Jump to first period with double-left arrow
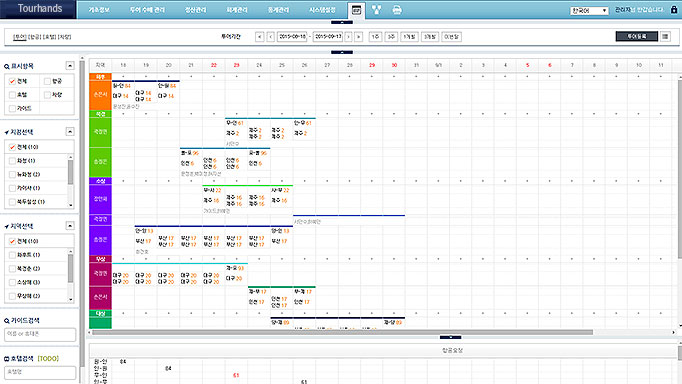The width and height of the screenshot is (682, 384). click(x=259, y=37)
